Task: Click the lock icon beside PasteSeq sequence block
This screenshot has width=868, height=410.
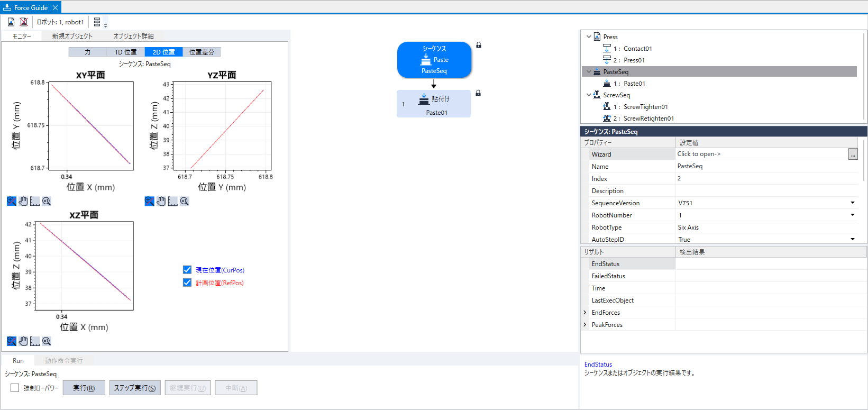Action: pos(479,45)
